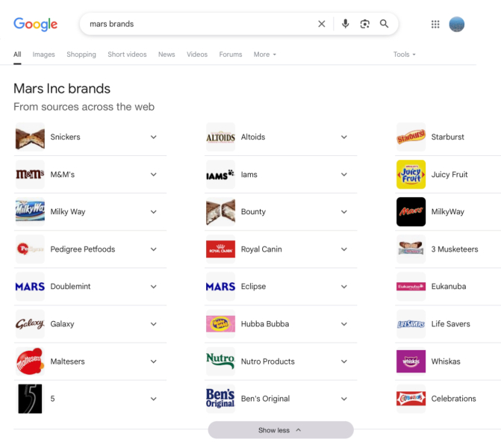Expand the Milky Way row chevron
The height and width of the screenshot is (448, 501).
click(153, 212)
